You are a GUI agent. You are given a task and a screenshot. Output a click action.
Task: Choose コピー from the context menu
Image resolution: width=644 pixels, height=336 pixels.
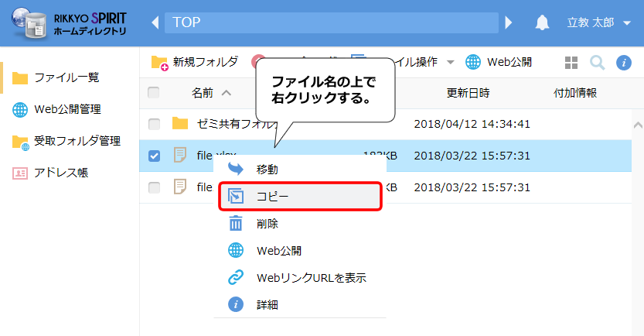[x=300, y=197]
